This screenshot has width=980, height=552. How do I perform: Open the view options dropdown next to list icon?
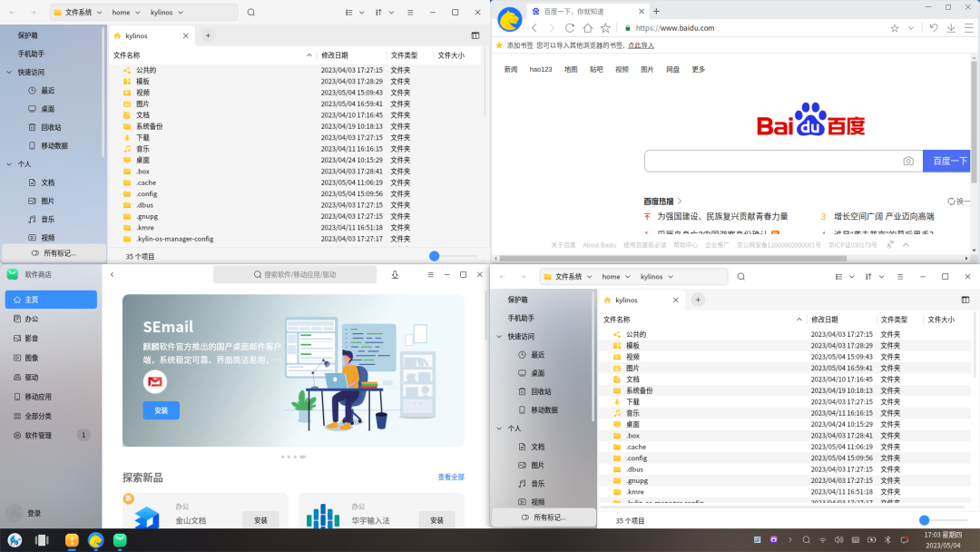click(x=360, y=13)
